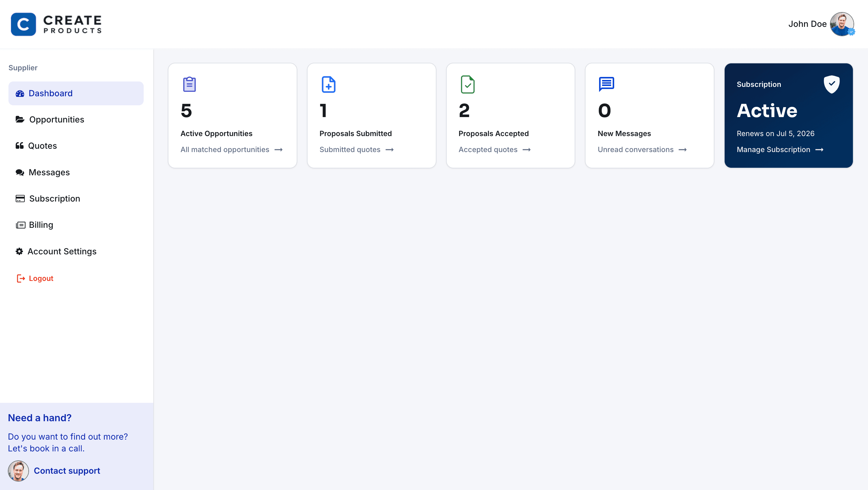Viewport: 868px width, 490px height.
Task: Click the verified badge on avatar
Action: (851, 32)
